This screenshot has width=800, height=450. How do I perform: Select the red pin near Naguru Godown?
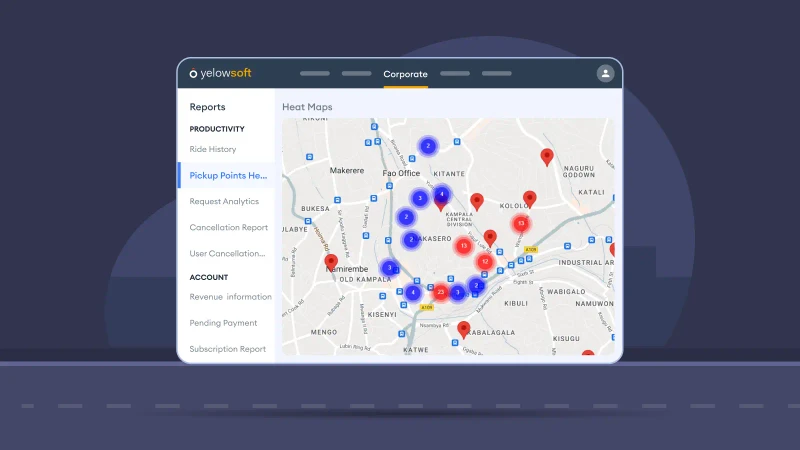point(547,155)
